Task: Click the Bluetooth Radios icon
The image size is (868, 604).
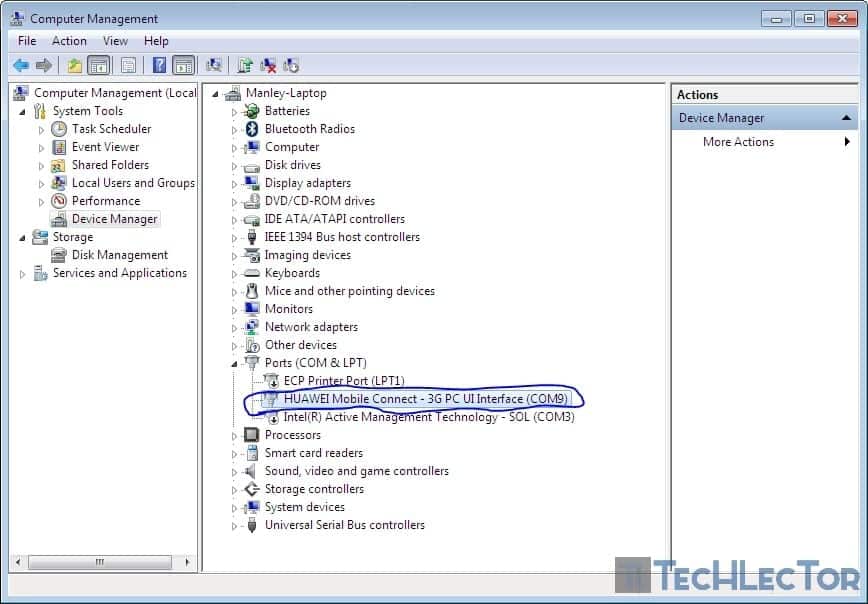Action: click(252, 129)
